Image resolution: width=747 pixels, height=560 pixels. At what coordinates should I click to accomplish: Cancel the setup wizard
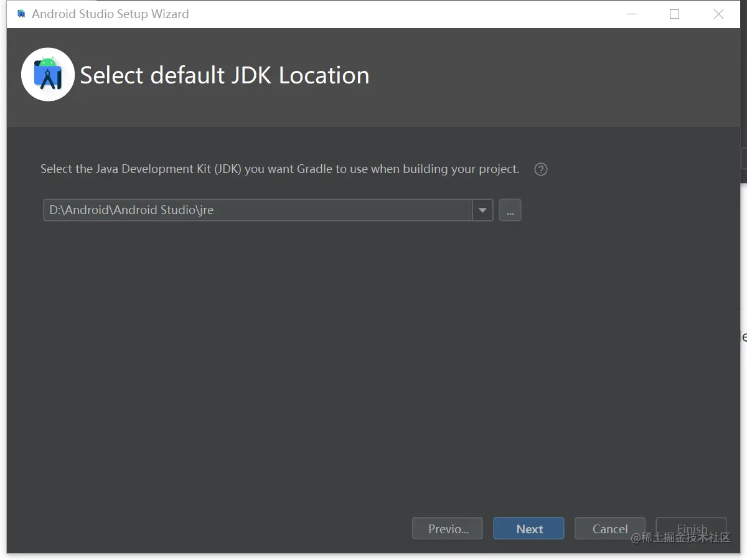(x=610, y=529)
